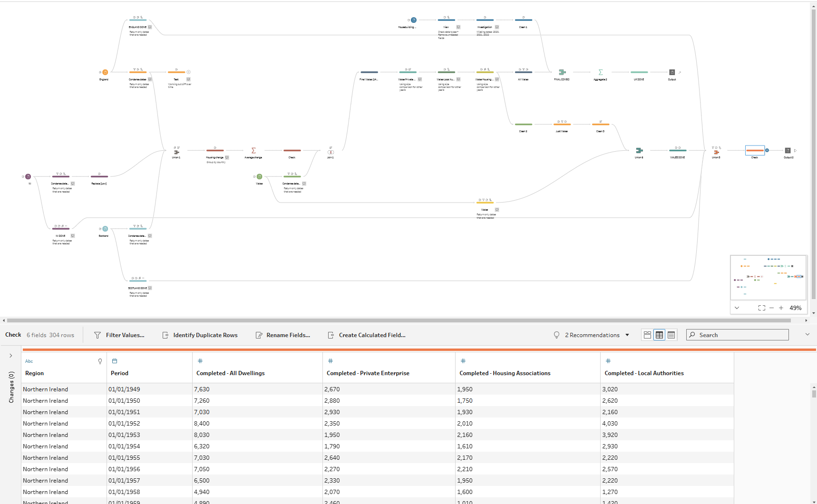Change Completed - All Dwellings data type
817x504 pixels.
click(x=200, y=361)
